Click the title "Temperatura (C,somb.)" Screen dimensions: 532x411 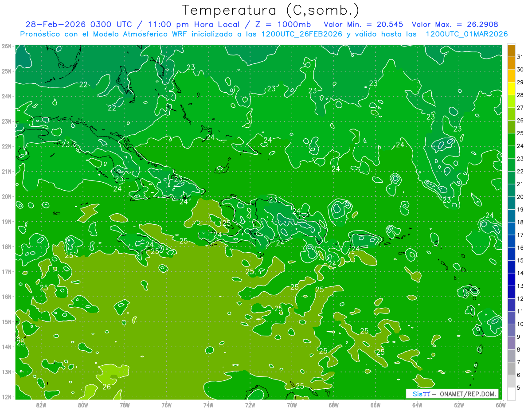click(271, 10)
